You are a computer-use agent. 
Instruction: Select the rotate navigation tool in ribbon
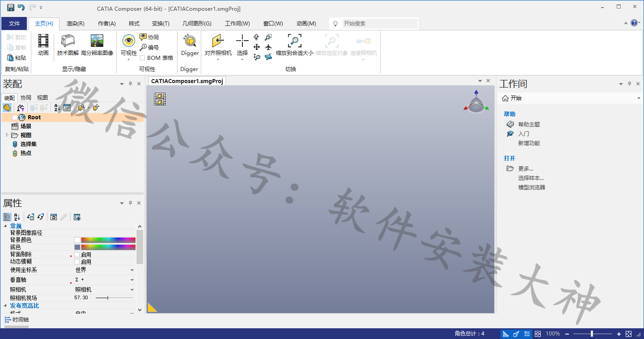[257, 37]
